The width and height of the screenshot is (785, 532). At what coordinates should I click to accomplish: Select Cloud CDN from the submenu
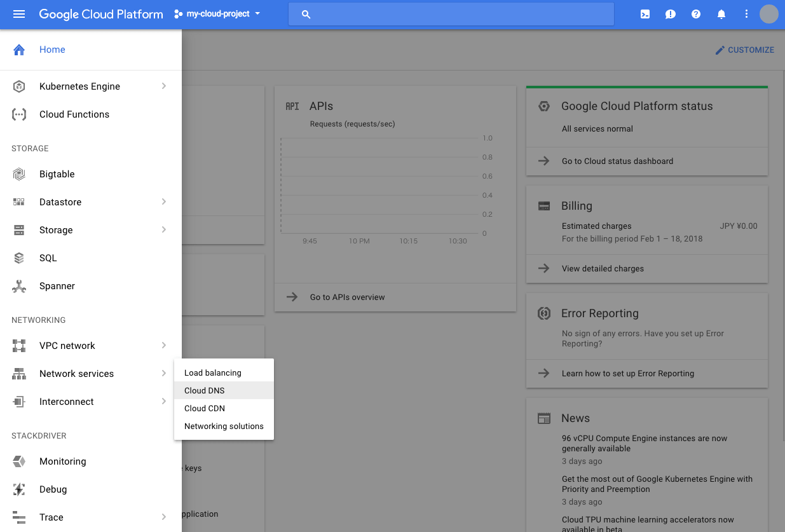(x=224, y=408)
